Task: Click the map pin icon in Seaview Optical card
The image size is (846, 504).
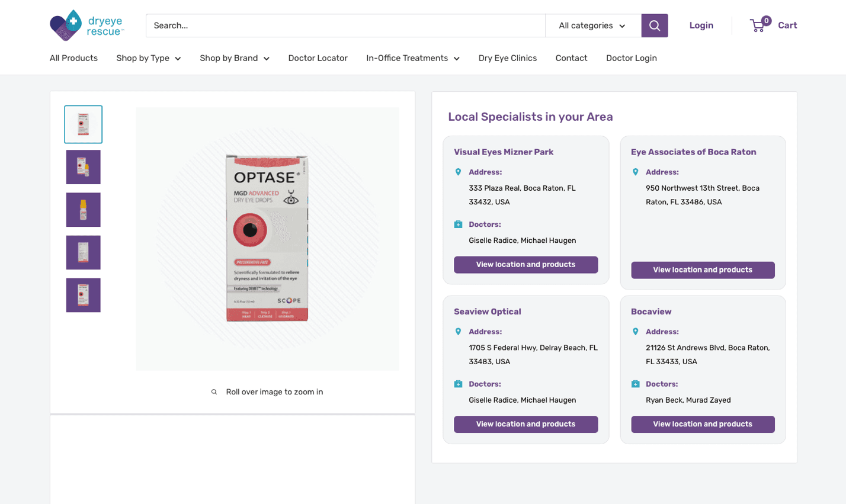Action: [458, 332]
